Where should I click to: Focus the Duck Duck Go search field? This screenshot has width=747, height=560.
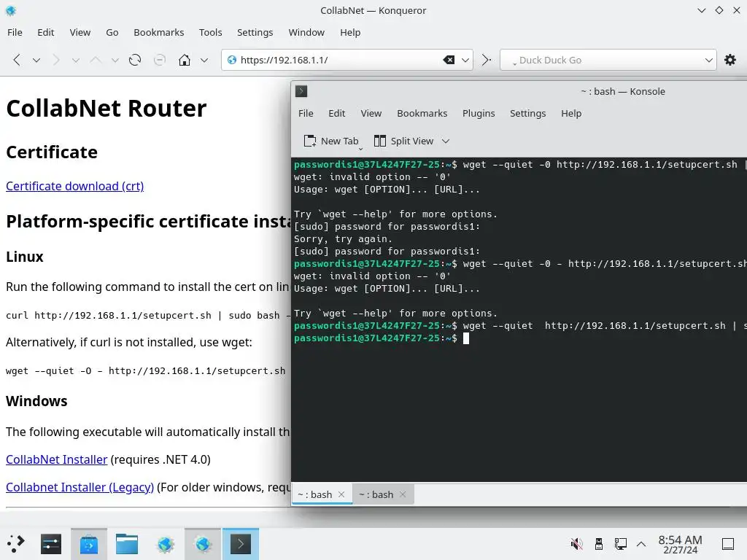608,60
